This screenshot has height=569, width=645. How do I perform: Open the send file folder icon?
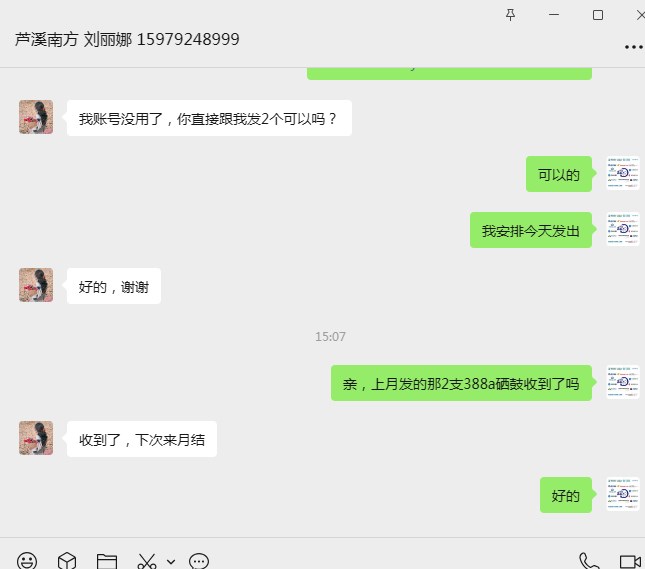click(107, 561)
